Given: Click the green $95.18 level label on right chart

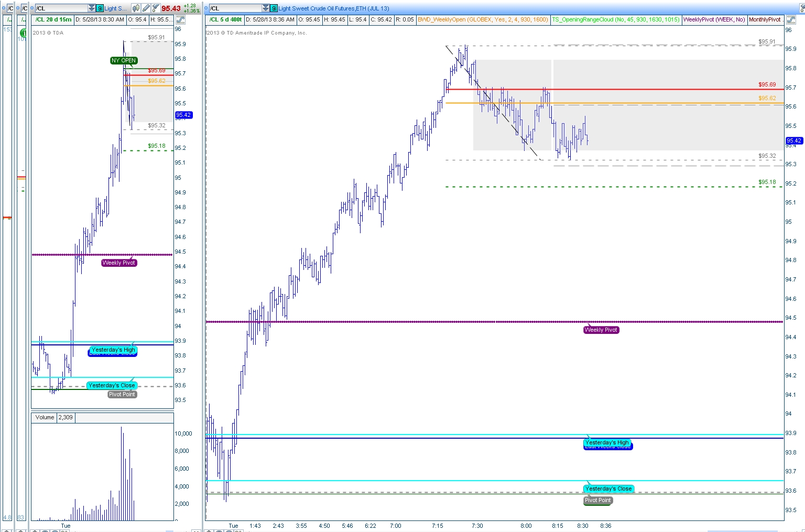Looking at the screenshot, I should click(x=767, y=182).
